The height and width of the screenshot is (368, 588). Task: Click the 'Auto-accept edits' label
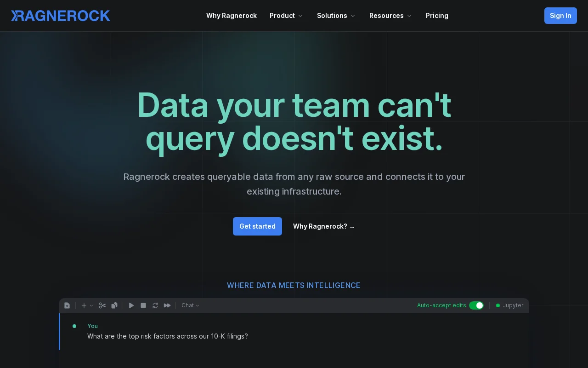[x=441, y=305]
